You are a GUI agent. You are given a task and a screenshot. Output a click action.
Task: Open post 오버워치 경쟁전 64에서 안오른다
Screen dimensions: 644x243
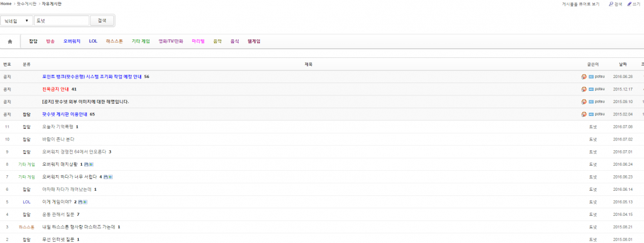point(74,152)
